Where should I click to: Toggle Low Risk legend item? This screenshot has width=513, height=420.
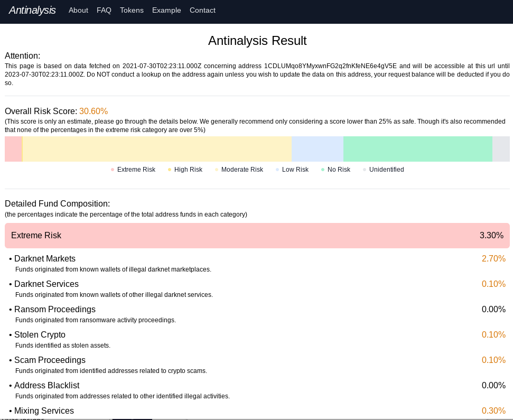(292, 170)
